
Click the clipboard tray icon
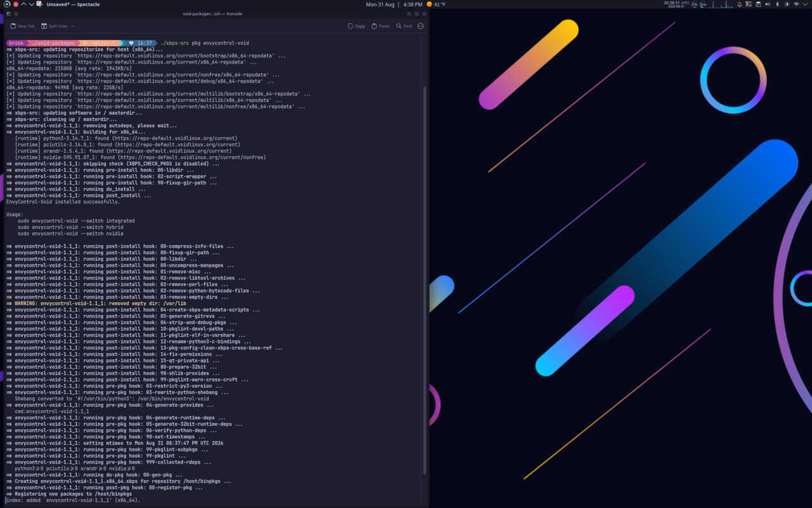pos(758,4)
